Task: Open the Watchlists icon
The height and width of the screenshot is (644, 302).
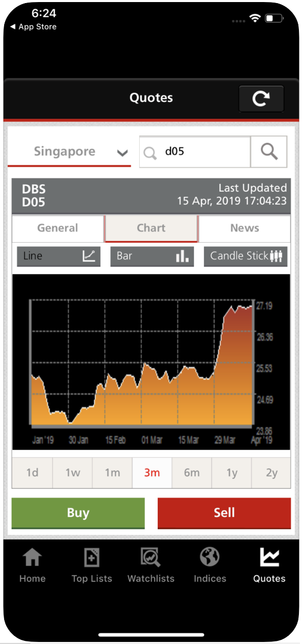Action: 151,557
